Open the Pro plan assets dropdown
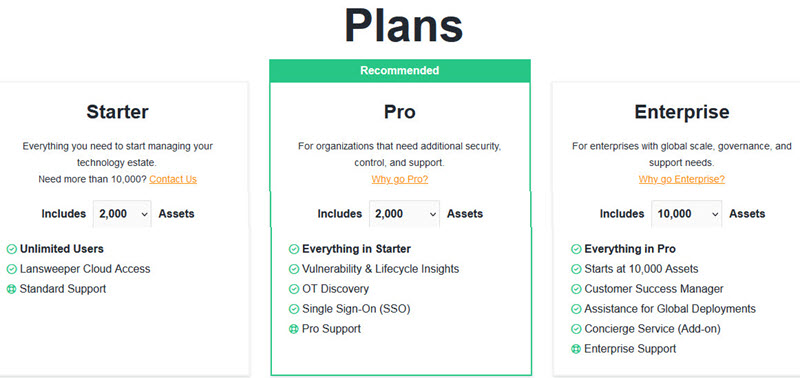The width and height of the screenshot is (800, 378). pos(405,214)
